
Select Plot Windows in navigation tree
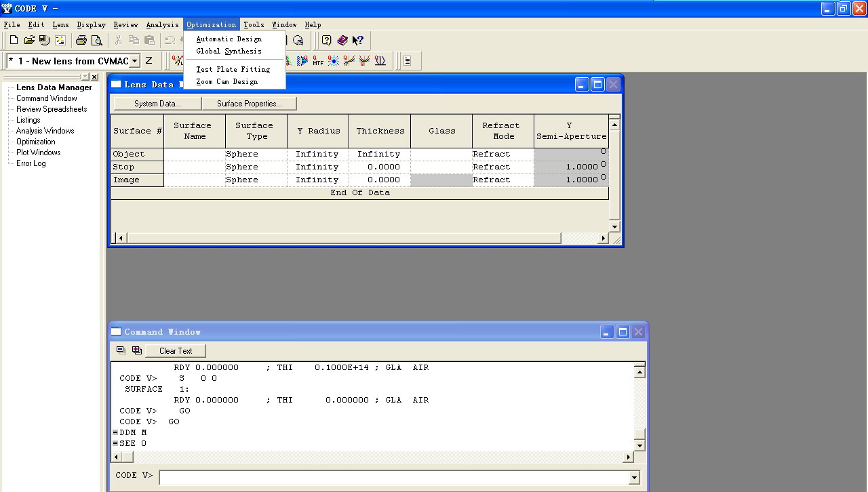click(39, 152)
